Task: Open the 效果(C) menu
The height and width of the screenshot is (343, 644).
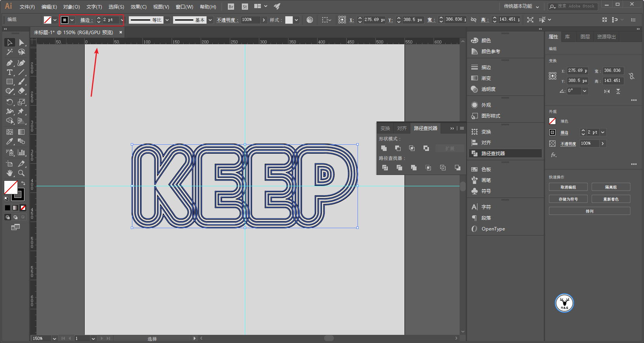Action: (x=139, y=7)
